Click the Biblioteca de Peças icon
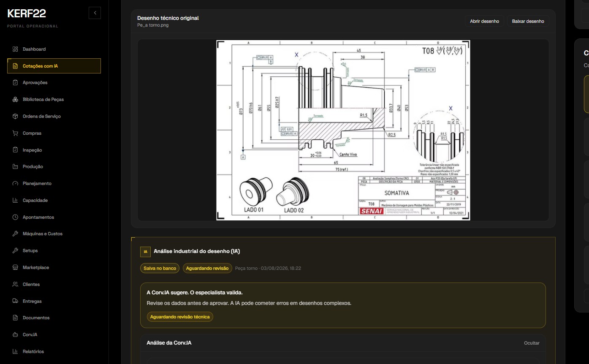Screen dimensions: 589x364 tap(15, 99)
